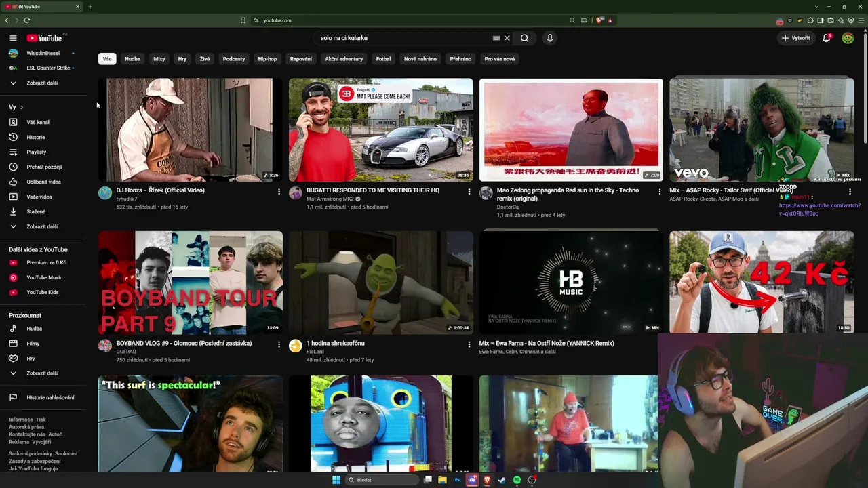Open Steam from the taskbar
This screenshot has width=868, height=488.
point(502,480)
